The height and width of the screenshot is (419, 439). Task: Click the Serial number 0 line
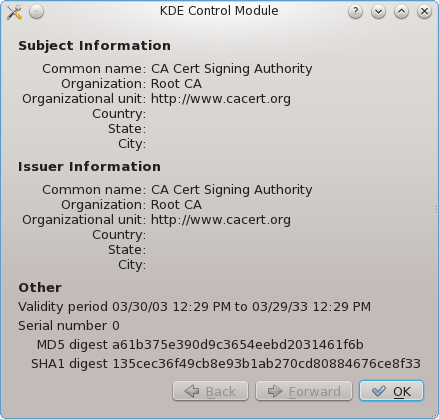(x=69, y=326)
